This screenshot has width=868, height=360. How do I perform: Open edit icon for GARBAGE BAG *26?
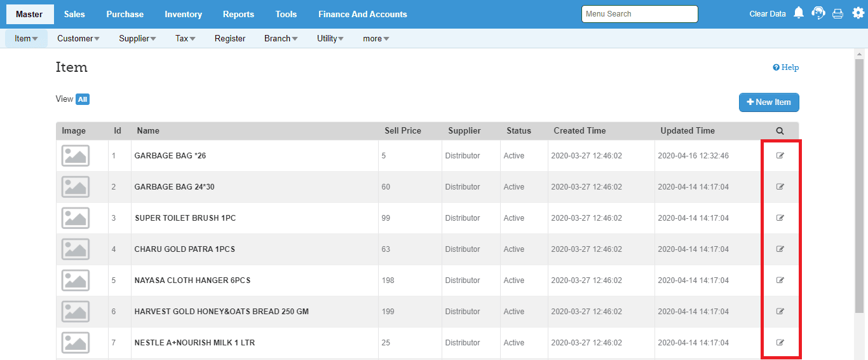pyautogui.click(x=780, y=156)
